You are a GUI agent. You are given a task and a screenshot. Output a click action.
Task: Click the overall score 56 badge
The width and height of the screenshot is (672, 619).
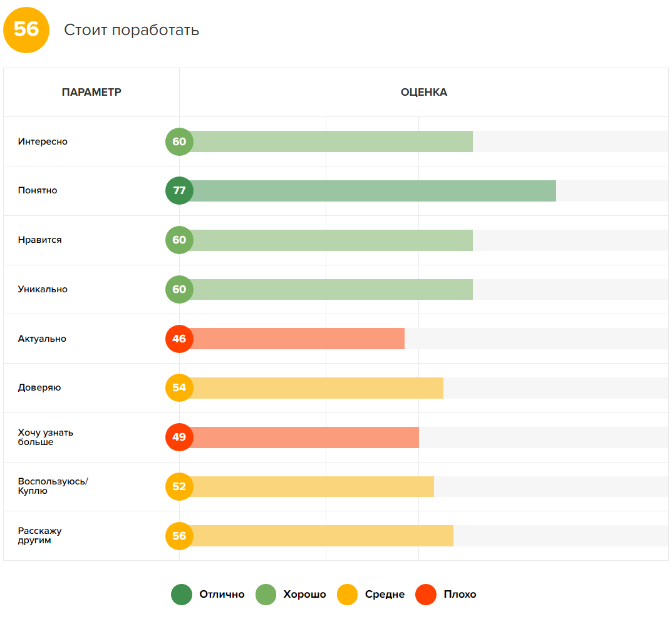(x=26, y=29)
